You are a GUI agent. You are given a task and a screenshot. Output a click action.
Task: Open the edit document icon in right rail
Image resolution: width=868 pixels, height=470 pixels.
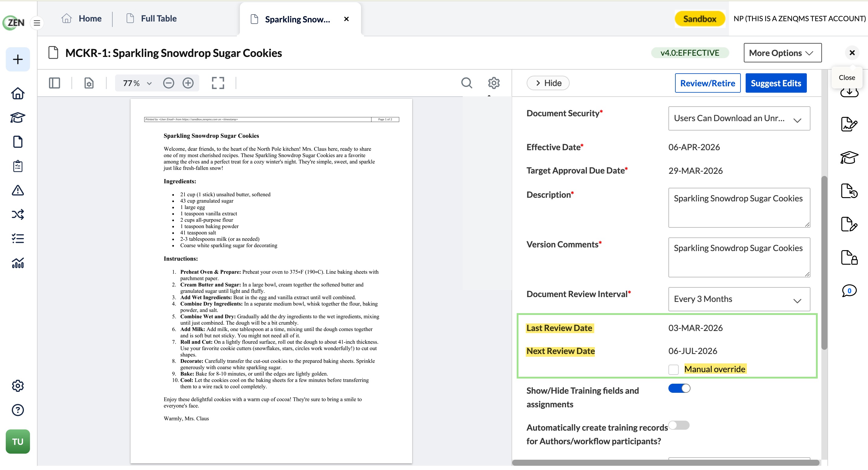pyautogui.click(x=849, y=224)
